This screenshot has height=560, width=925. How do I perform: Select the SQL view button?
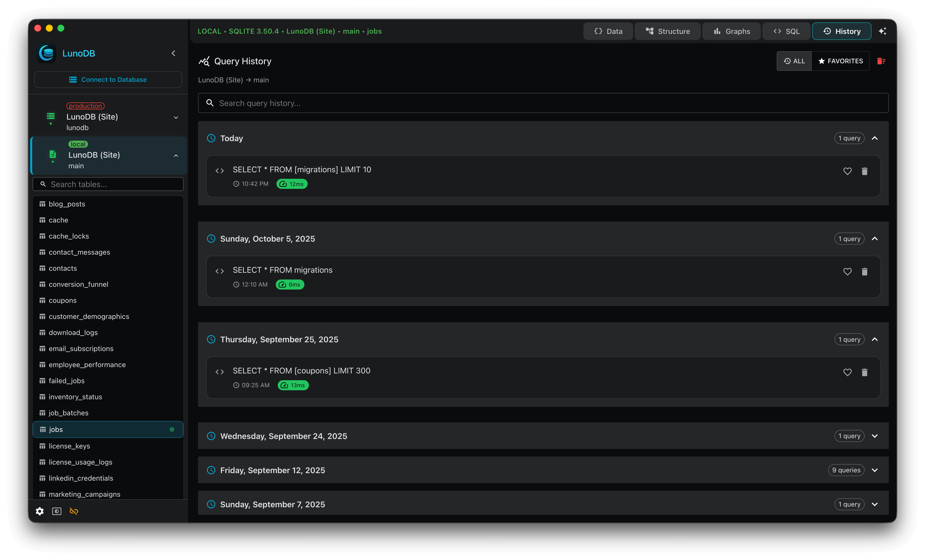point(786,31)
